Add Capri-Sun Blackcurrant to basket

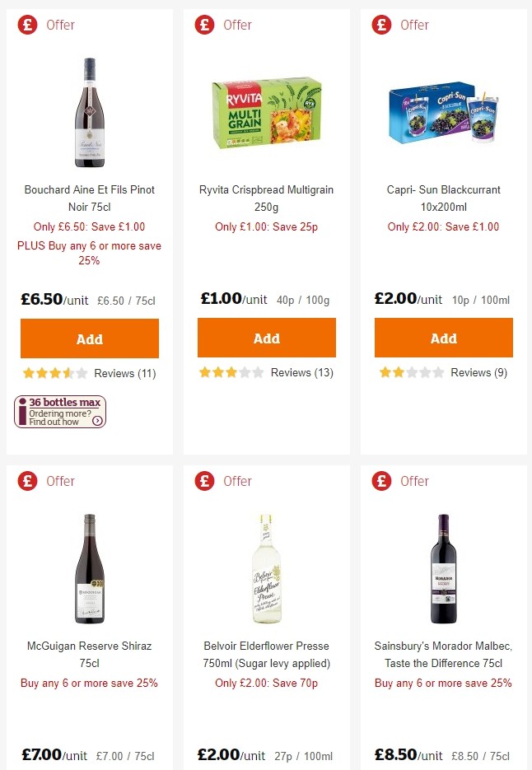point(443,338)
